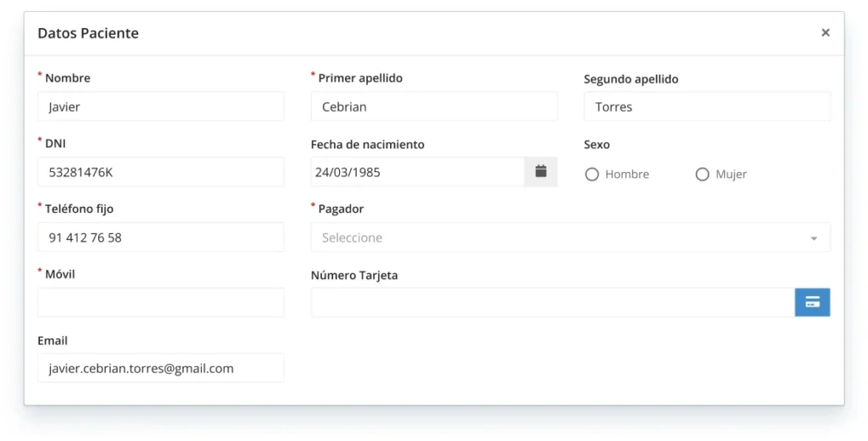Open the Pagador dropdown

point(559,237)
